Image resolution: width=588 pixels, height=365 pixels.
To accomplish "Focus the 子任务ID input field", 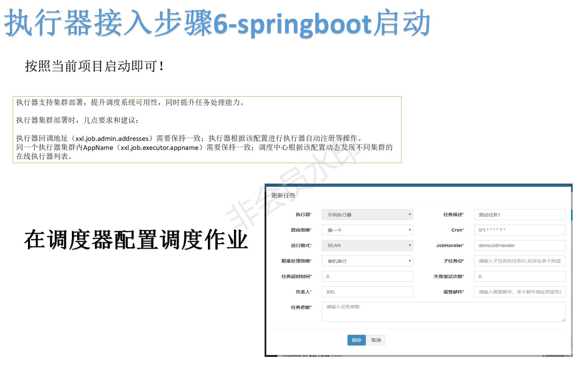I will tap(520, 261).
